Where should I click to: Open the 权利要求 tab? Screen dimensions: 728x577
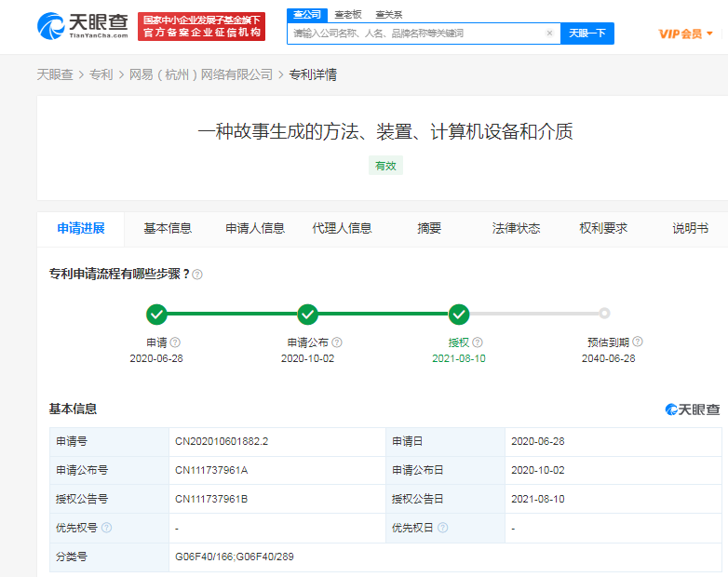(x=603, y=229)
